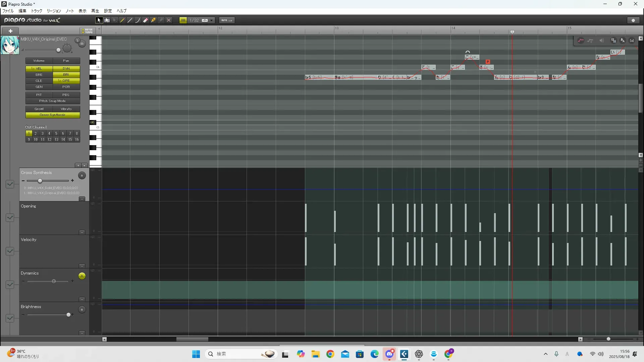The image size is (644, 362).
Task: Select the straight line tool
Action: [130, 20]
